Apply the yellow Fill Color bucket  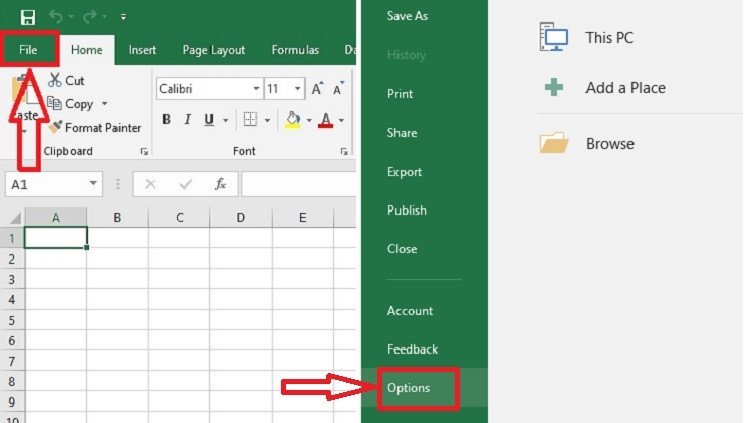(x=293, y=120)
